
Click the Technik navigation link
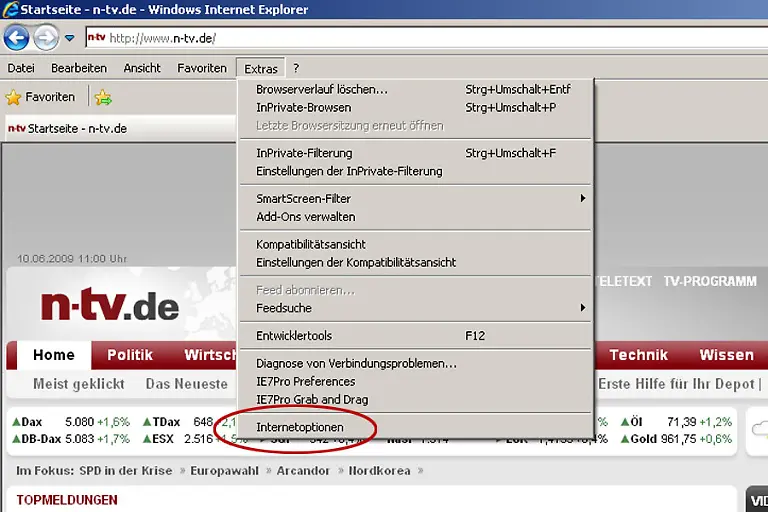tap(638, 355)
